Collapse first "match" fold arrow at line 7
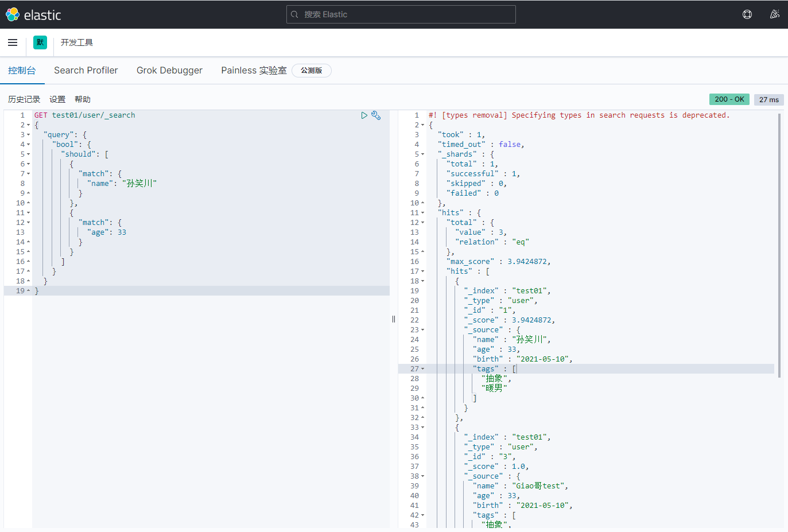This screenshot has height=532, width=788. pos(28,174)
